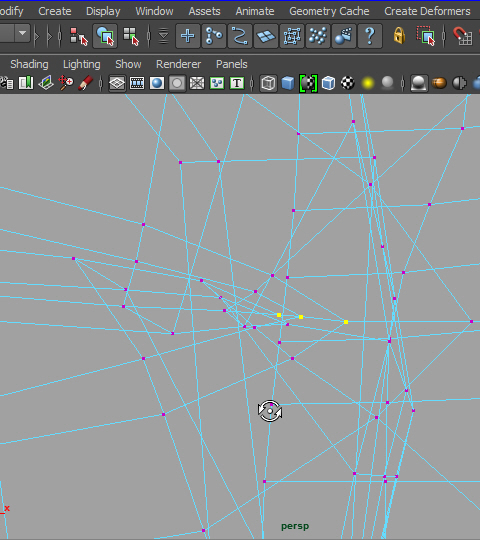Open the Create menu

55,11
